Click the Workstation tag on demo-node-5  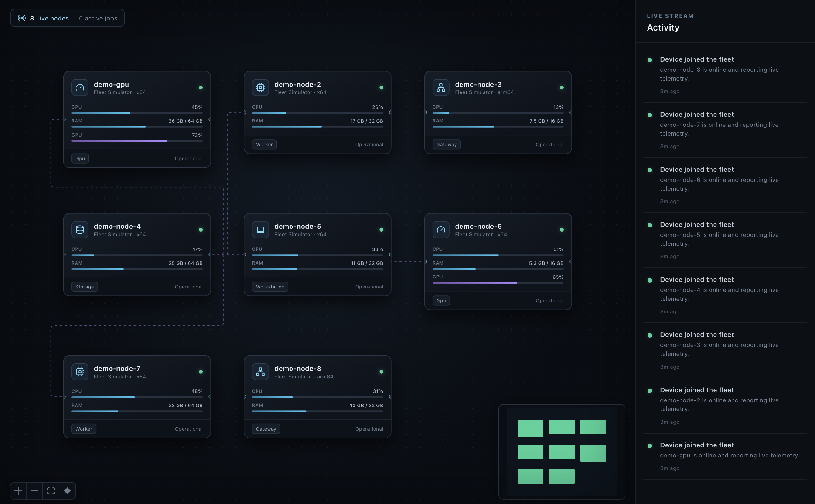coord(270,287)
